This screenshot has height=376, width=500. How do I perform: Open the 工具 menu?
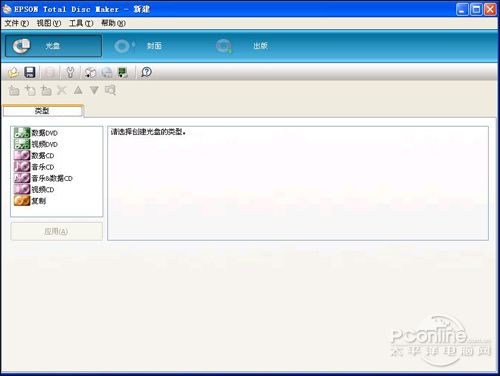tap(81, 23)
